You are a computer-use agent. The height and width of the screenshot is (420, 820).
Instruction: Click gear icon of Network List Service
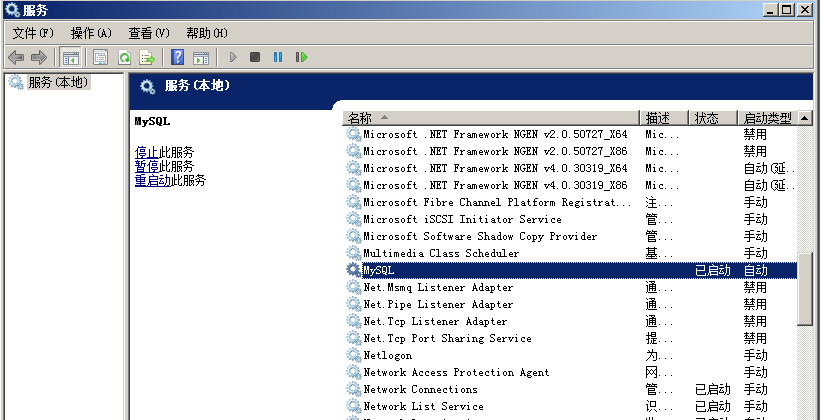click(354, 406)
